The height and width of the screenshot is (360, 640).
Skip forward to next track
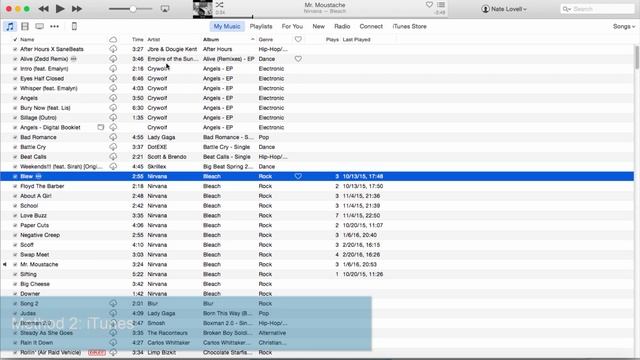(77, 9)
